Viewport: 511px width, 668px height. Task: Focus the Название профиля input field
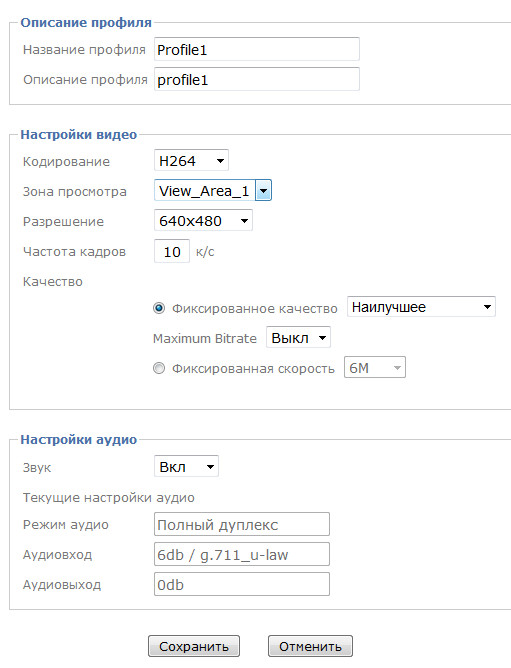coord(257,49)
